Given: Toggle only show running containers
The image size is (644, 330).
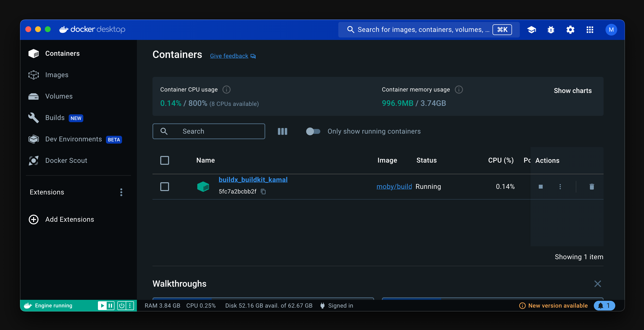Looking at the screenshot, I should pyautogui.click(x=313, y=131).
